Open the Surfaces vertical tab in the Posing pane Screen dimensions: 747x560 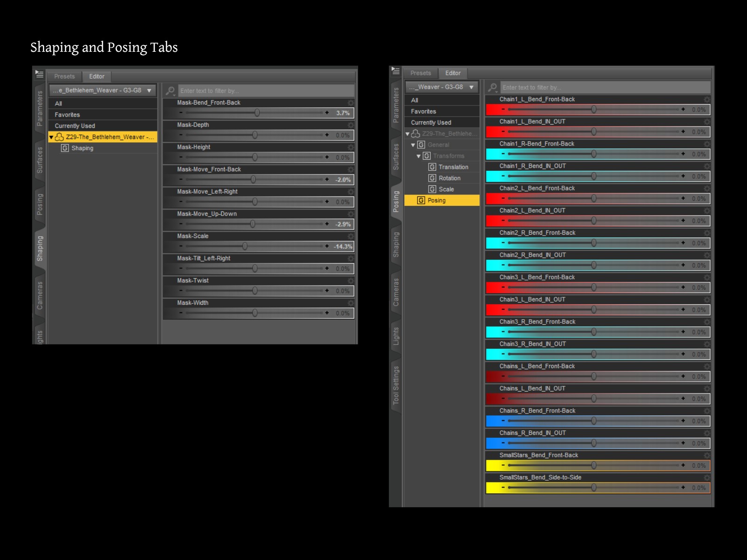tap(396, 157)
